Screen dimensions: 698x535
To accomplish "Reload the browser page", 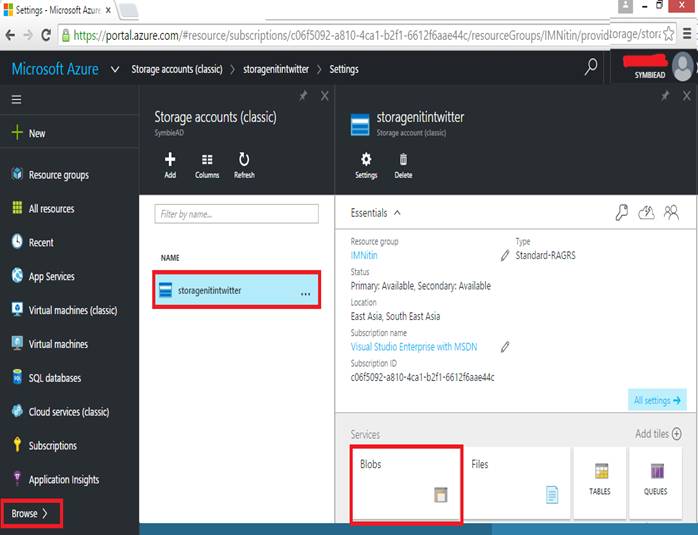I will tap(45, 35).
